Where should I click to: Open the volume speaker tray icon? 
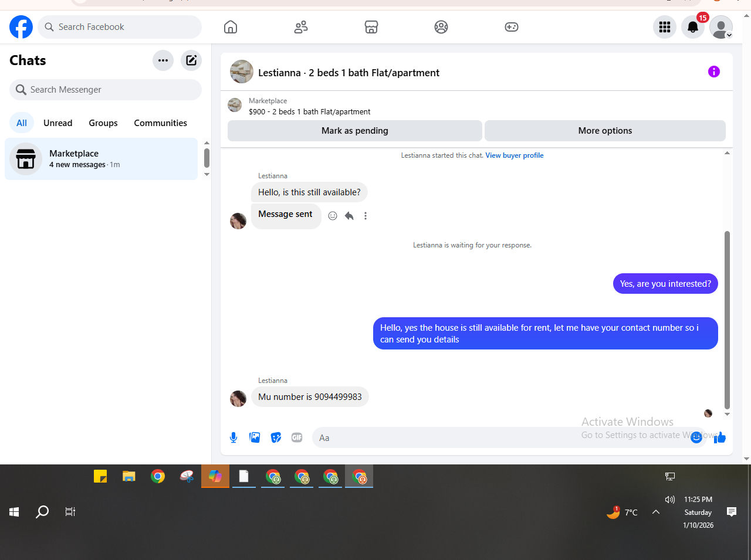670,500
